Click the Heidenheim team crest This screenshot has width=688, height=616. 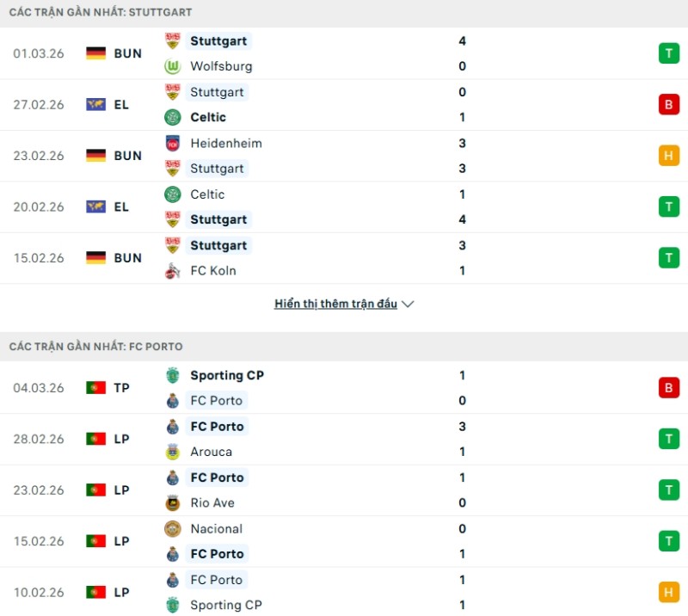[173, 143]
